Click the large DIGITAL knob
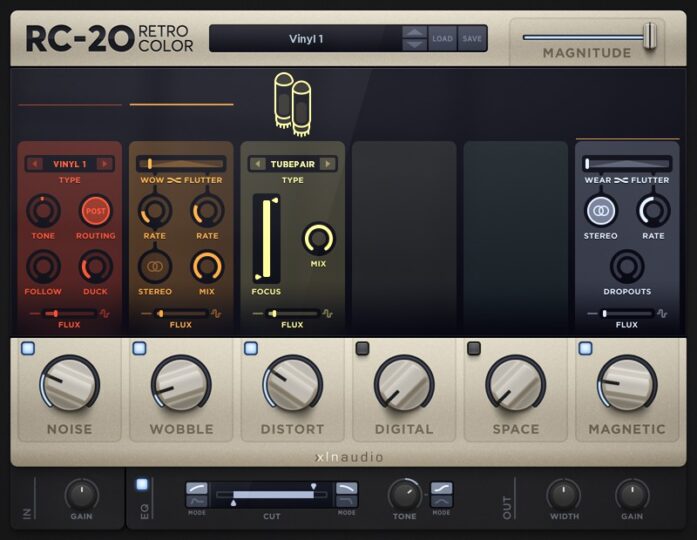The image size is (697, 540). coord(404,384)
